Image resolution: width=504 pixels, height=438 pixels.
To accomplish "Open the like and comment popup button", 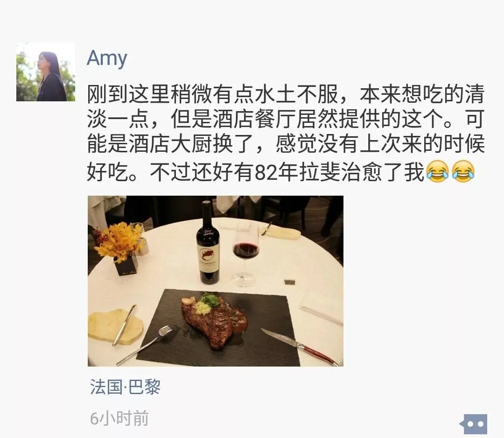I will coord(474,424).
